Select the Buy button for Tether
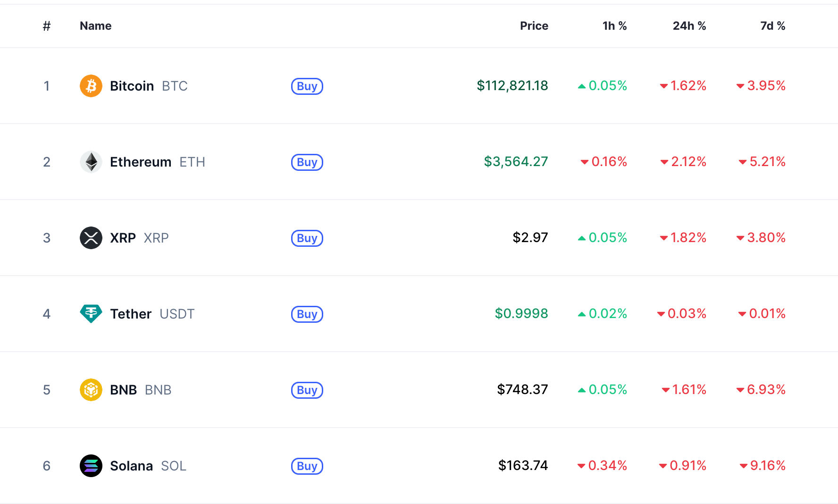 [x=307, y=314]
